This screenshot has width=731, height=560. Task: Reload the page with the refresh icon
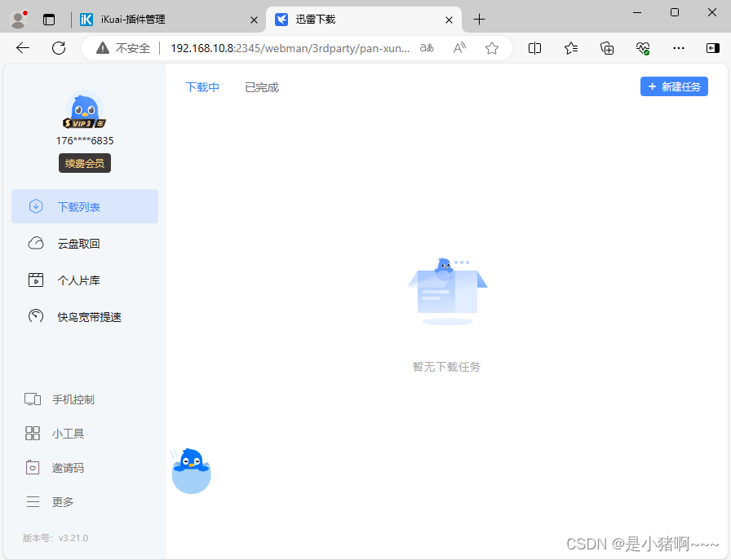(59, 48)
